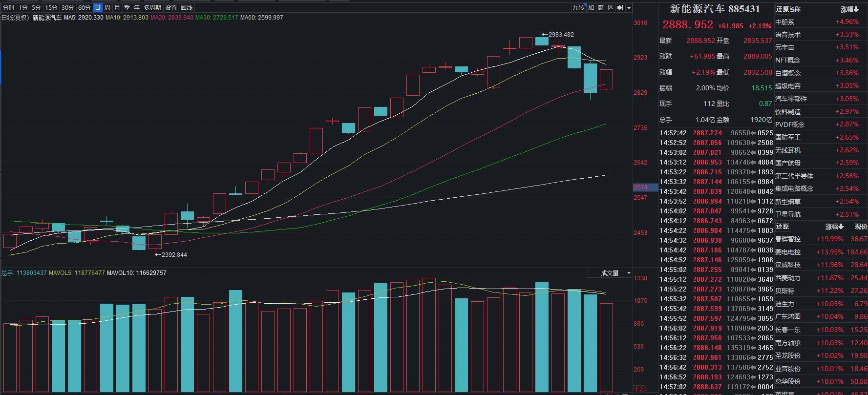
Task: Click the 14:52:42 tick trade row
Action: coord(716,133)
